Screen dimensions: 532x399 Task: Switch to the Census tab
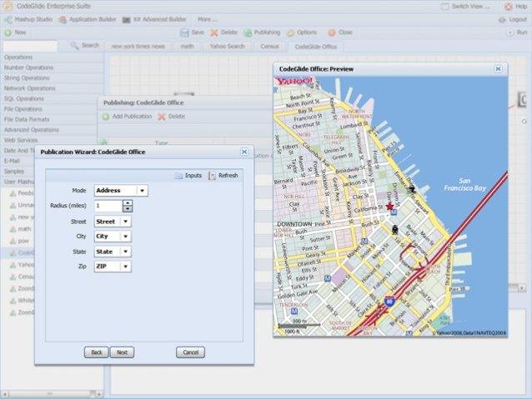tap(269, 47)
